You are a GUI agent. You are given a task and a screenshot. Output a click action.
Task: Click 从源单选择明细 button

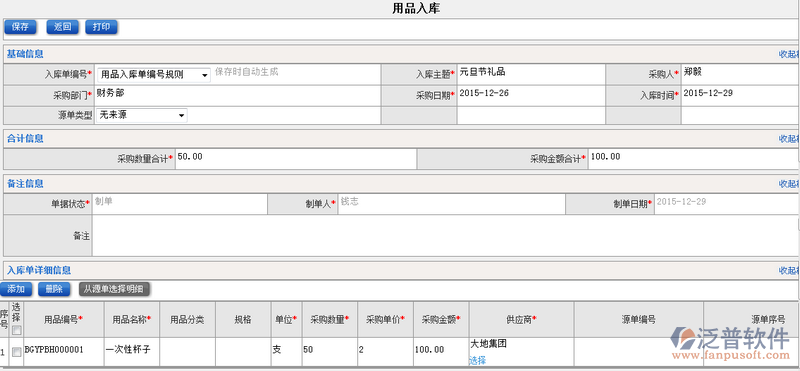point(115,289)
